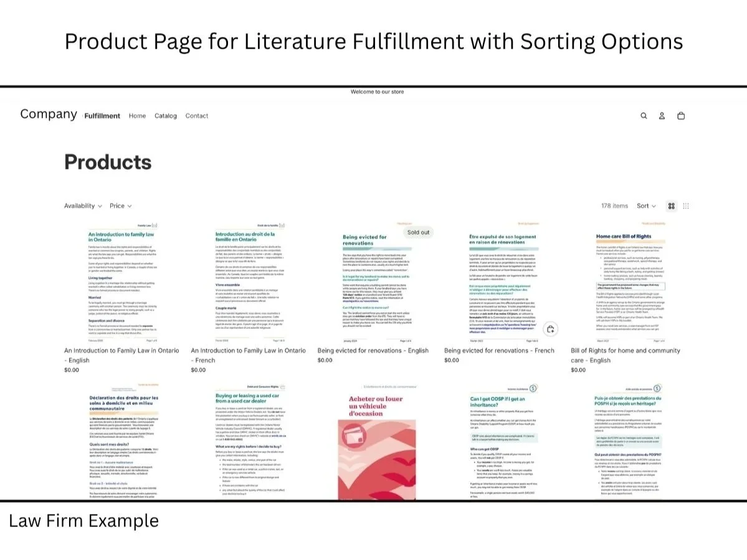The height and width of the screenshot is (560, 747).
Task: Open the account login icon
Action: click(x=662, y=116)
